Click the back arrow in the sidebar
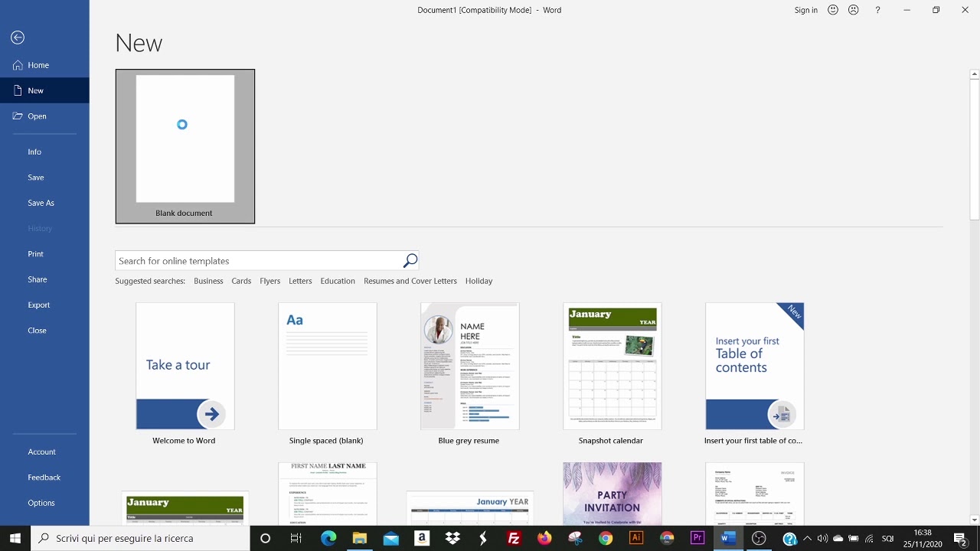980x551 pixels. tap(18, 37)
